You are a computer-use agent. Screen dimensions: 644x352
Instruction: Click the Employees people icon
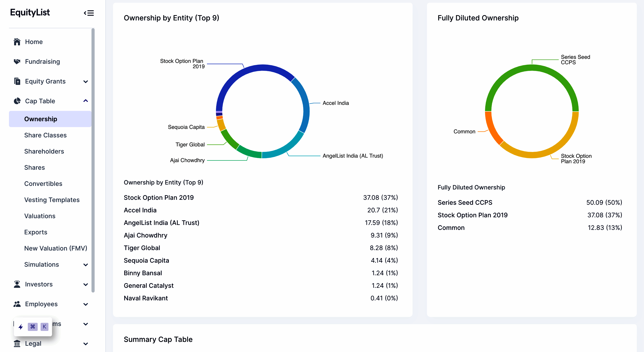(17, 304)
